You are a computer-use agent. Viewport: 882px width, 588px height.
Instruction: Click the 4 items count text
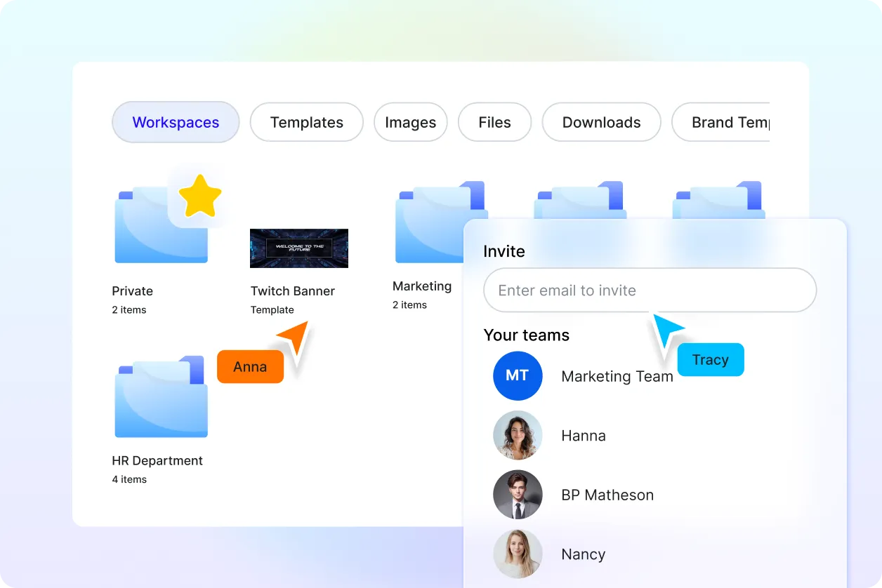[129, 480]
